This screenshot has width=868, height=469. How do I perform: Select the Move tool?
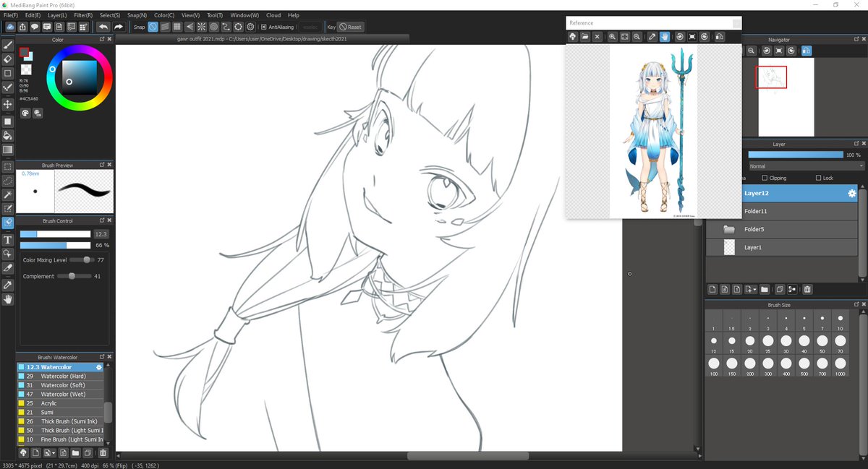(8, 104)
